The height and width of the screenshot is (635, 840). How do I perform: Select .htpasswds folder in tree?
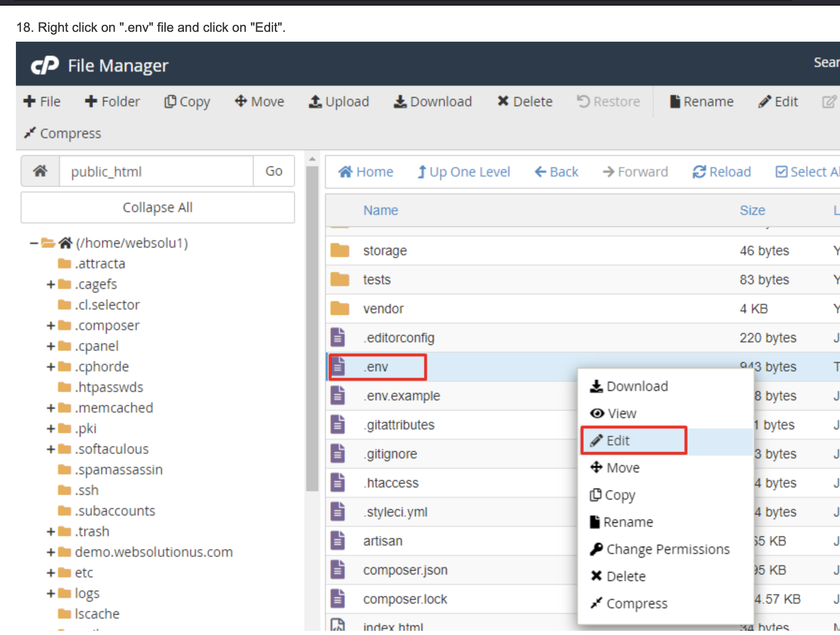tap(101, 387)
